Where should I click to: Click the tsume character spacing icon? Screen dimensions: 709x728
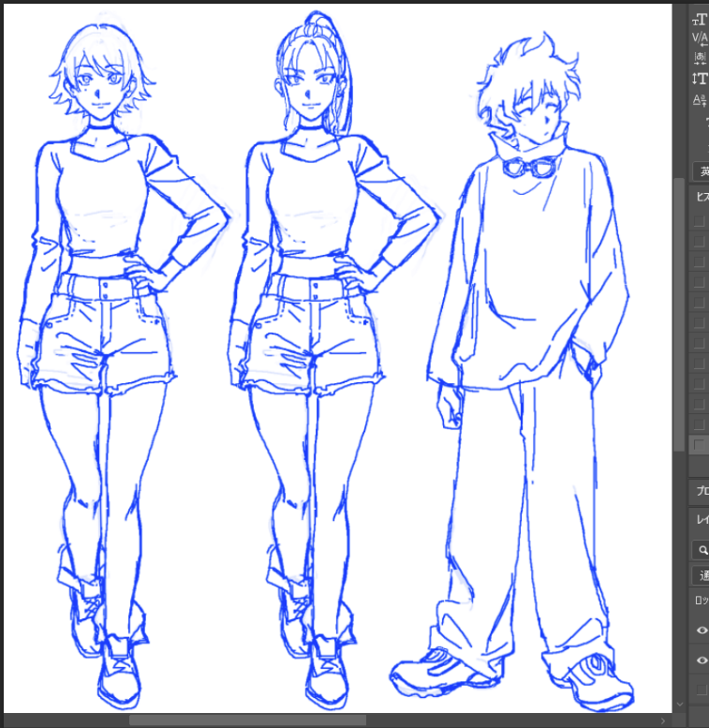coord(701,58)
